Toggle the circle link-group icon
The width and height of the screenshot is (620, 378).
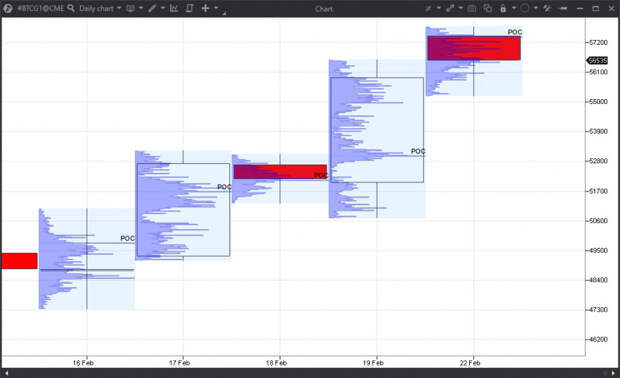coord(525,8)
